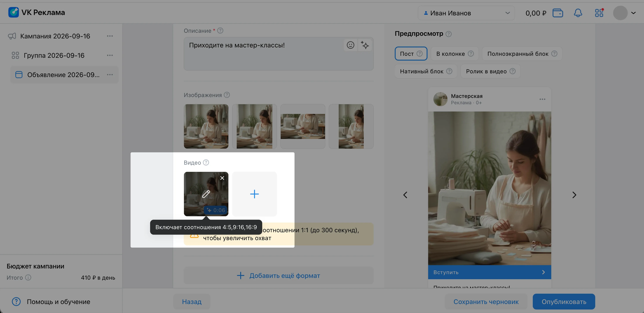Click the Опубликовать button
Image resolution: width=644 pixels, height=313 pixels.
[x=564, y=302]
